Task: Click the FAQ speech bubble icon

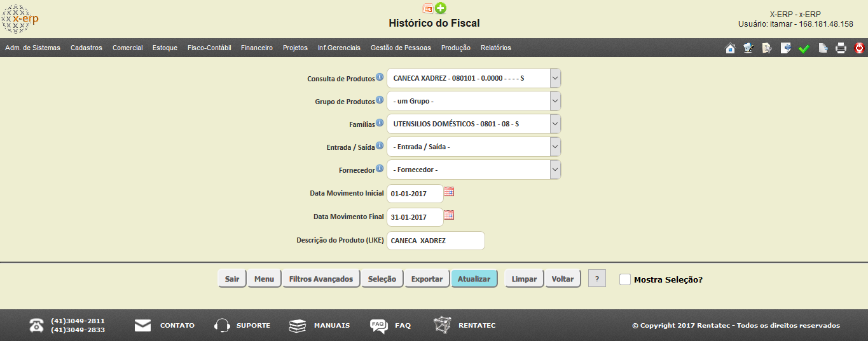Action: coord(378,326)
